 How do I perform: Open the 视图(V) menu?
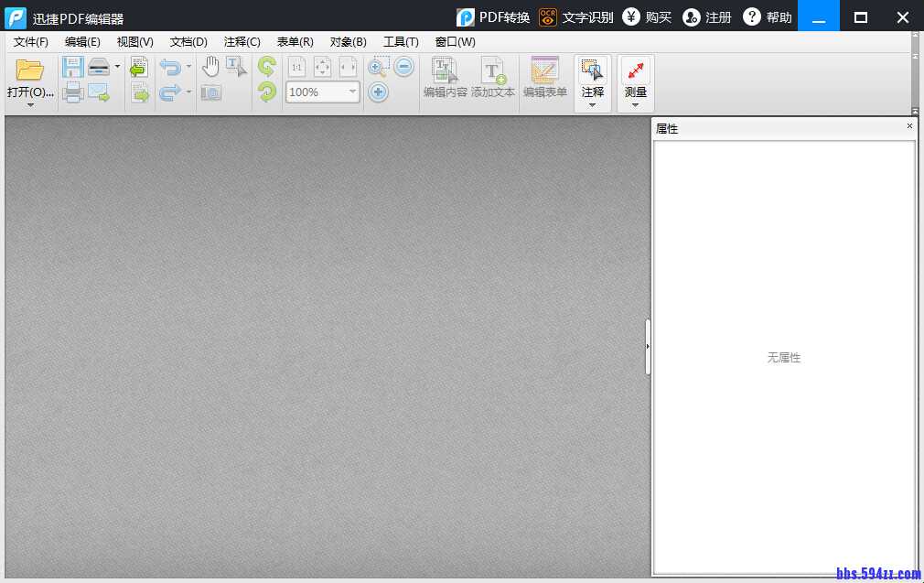coord(135,42)
